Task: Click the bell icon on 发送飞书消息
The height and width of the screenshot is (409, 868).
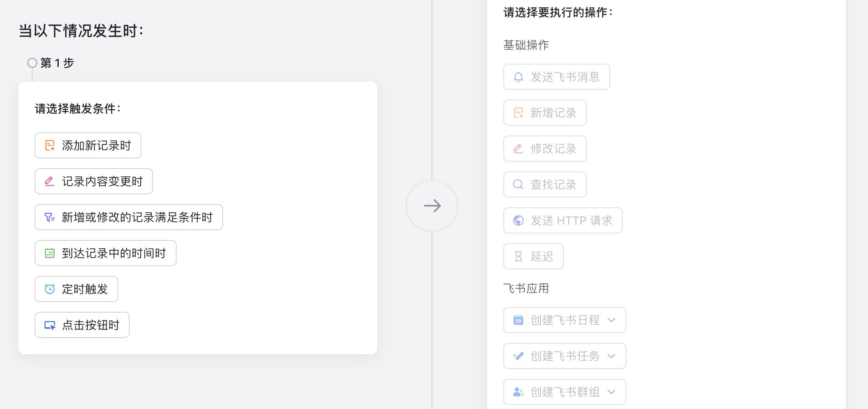Action: tap(518, 77)
